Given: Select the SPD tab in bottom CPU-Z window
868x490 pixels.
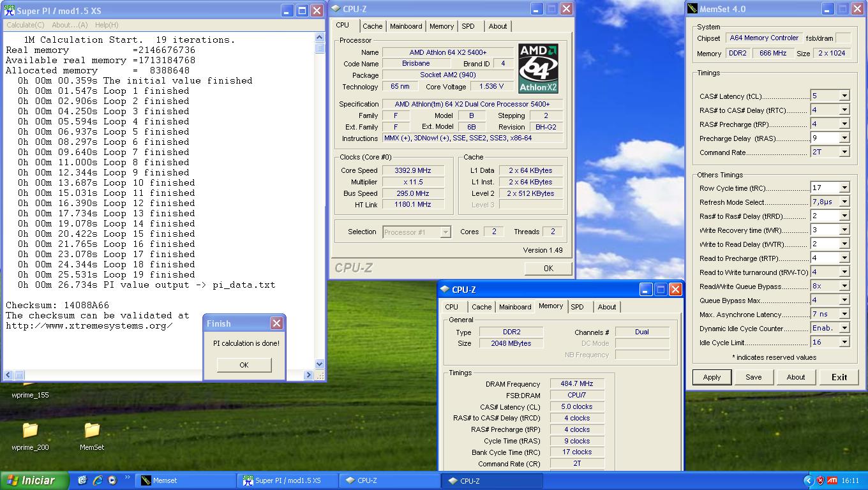Looking at the screenshot, I should [x=578, y=307].
